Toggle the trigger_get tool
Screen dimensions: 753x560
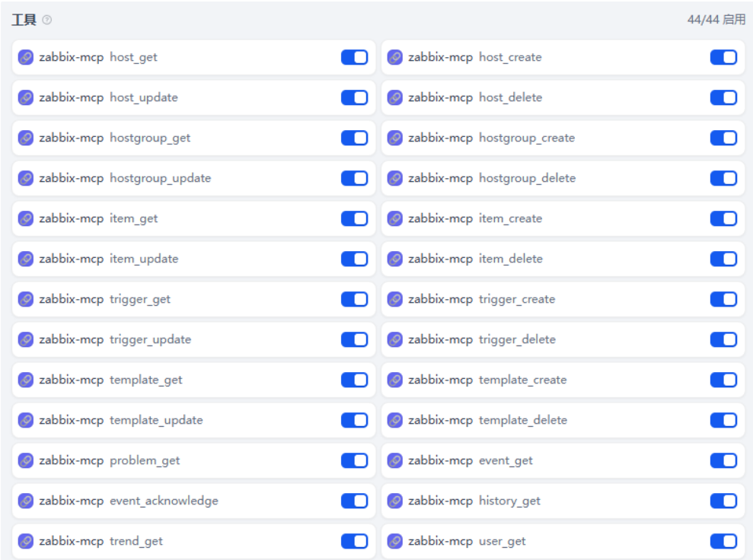click(x=354, y=299)
